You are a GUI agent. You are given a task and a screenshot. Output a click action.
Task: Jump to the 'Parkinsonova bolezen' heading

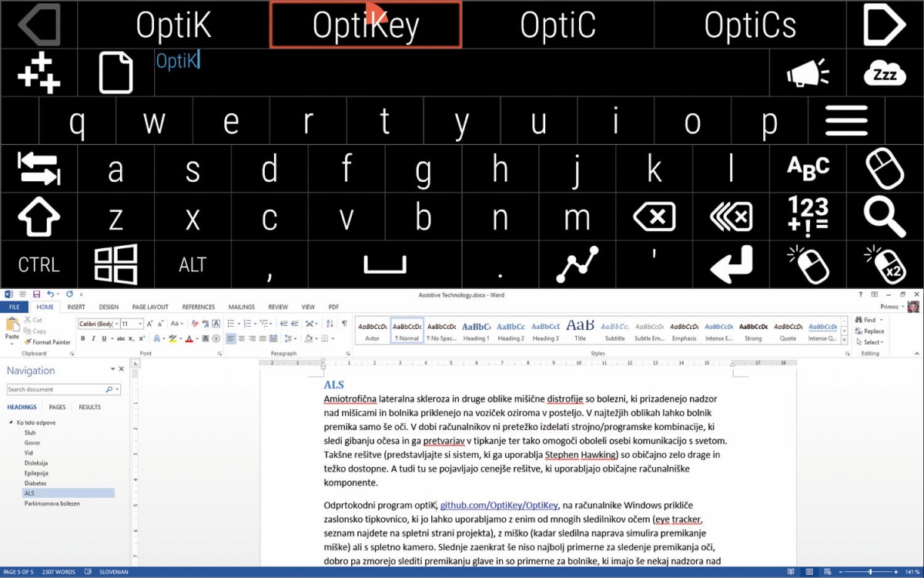tap(52, 503)
